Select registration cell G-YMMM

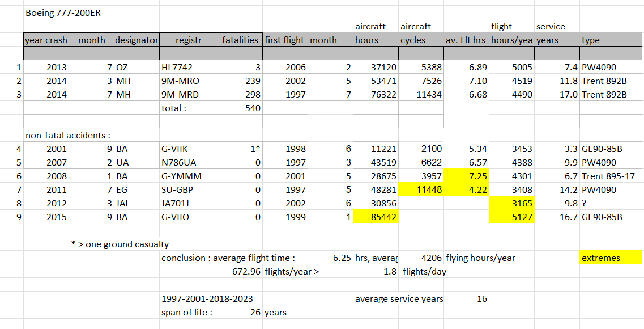pyautogui.click(x=188, y=176)
